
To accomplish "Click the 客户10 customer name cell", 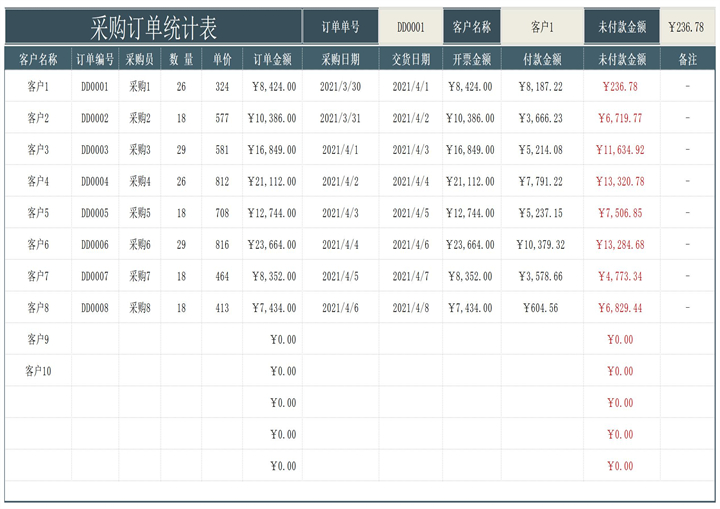I will pyautogui.click(x=38, y=371).
